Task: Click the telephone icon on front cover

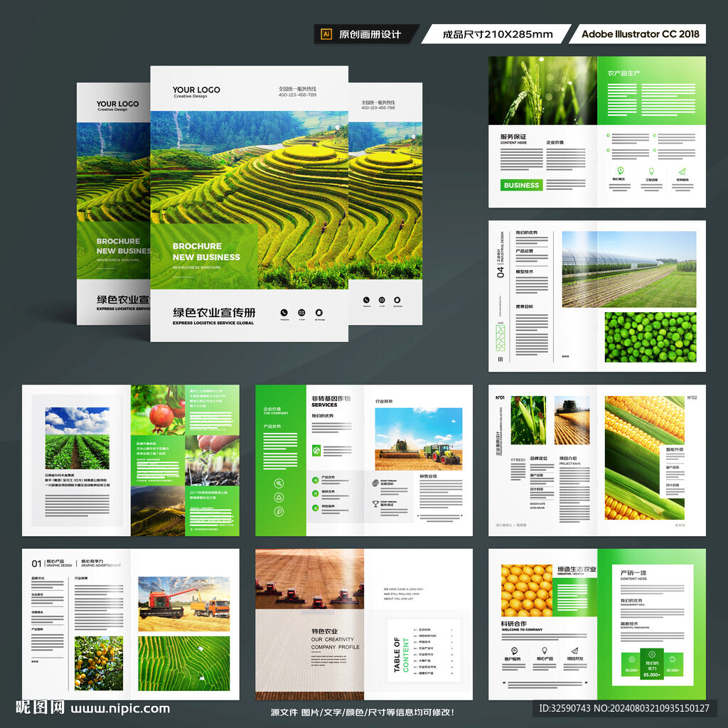Action: pyautogui.click(x=284, y=313)
